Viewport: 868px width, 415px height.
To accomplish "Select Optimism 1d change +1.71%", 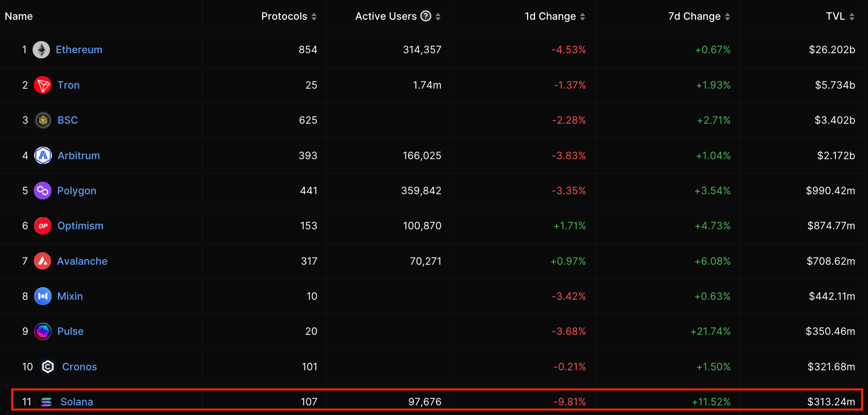I will click(x=570, y=226).
